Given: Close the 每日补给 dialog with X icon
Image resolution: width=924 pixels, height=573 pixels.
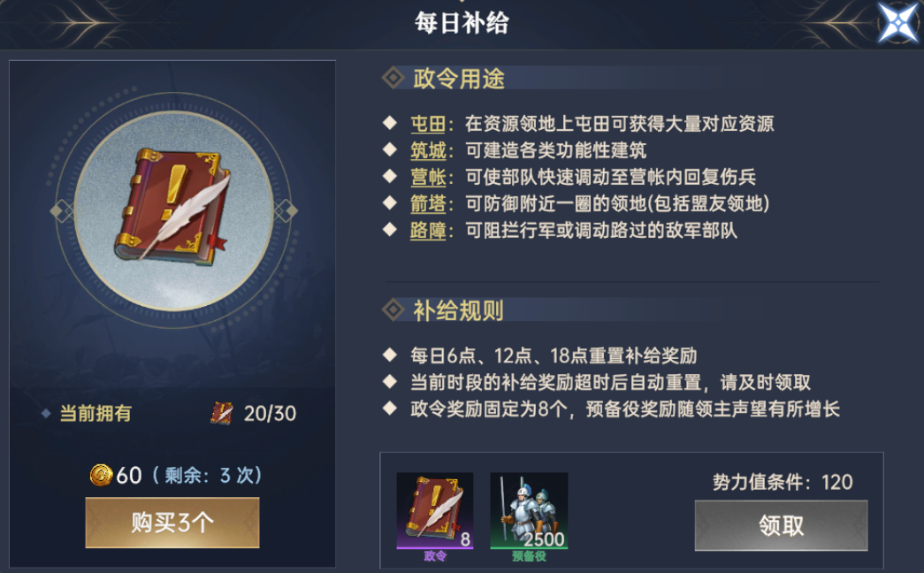Looking at the screenshot, I should [898, 22].
